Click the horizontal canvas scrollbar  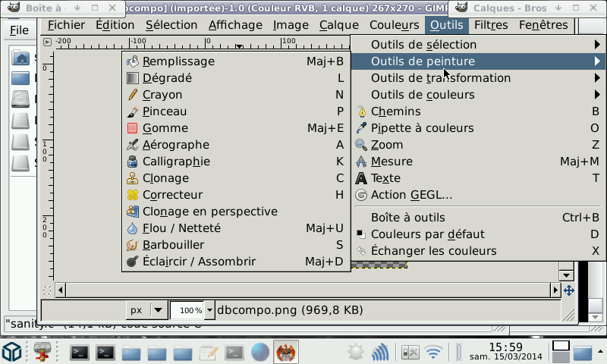click(x=303, y=290)
